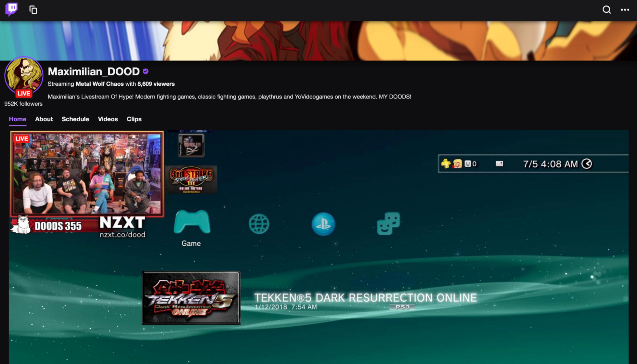Go to the Videos tab

click(108, 119)
